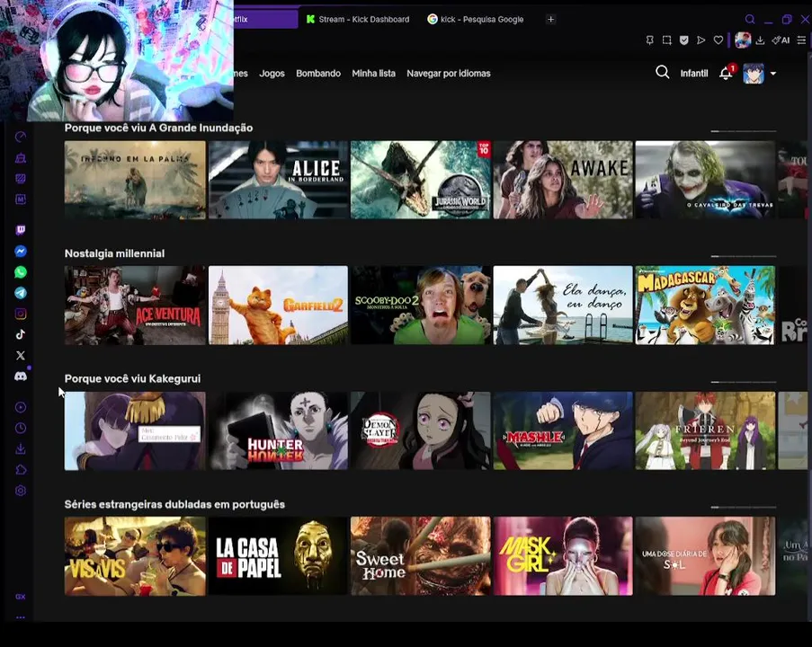Open Netflix profile avatar menu

coord(754,74)
